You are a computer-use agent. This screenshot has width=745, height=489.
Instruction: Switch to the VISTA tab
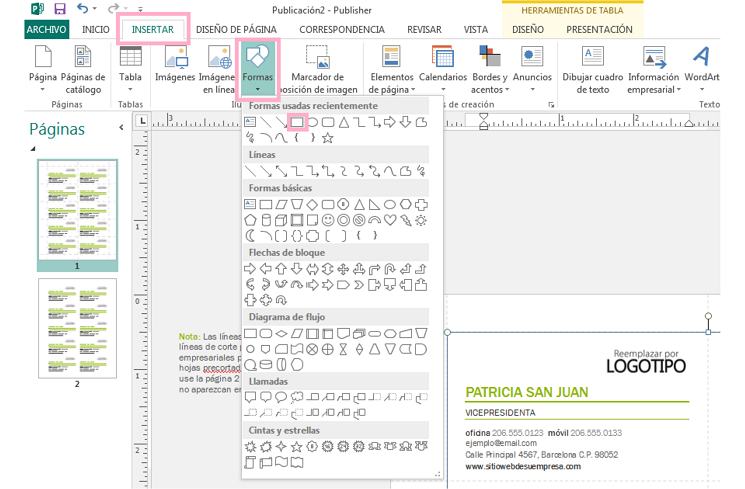476,29
